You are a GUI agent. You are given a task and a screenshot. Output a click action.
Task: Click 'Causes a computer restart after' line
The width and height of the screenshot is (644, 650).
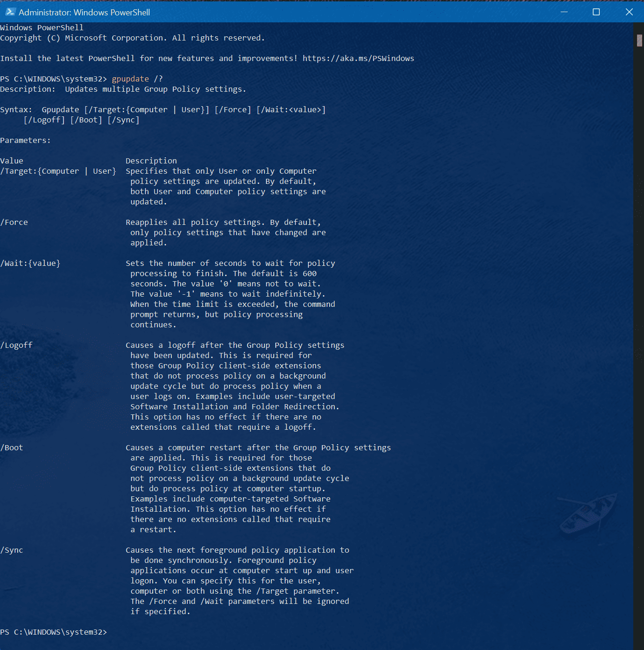click(258, 447)
